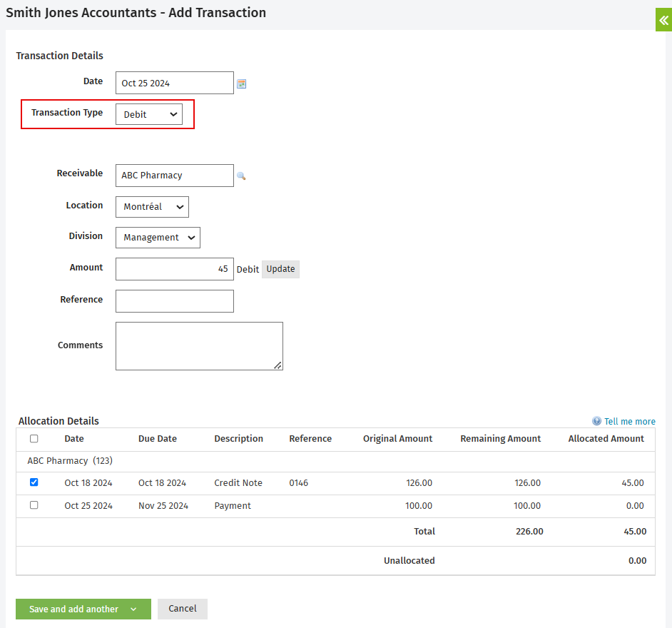Viewport: 672px width, 628px height.
Task: Open the Tell me more link
Action: [x=630, y=421]
